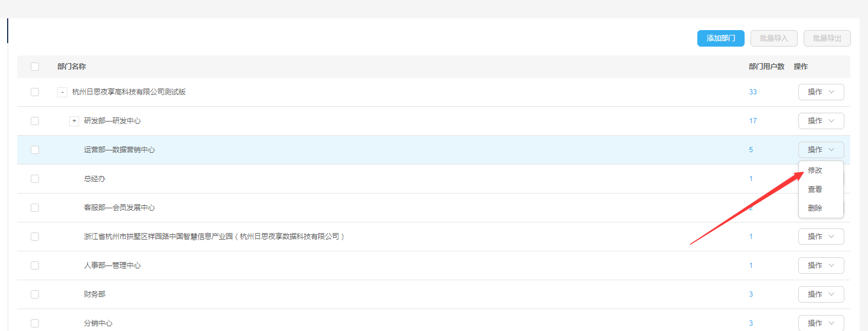This screenshot has width=868, height=331.
Task: Select 修改 from the dropdown menu
Action: (815, 171)
